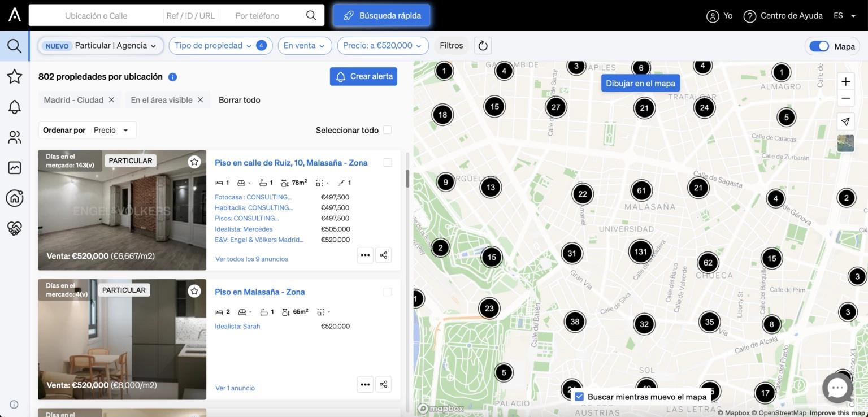
Task: Click the Improve this map link
Action: 838,413
